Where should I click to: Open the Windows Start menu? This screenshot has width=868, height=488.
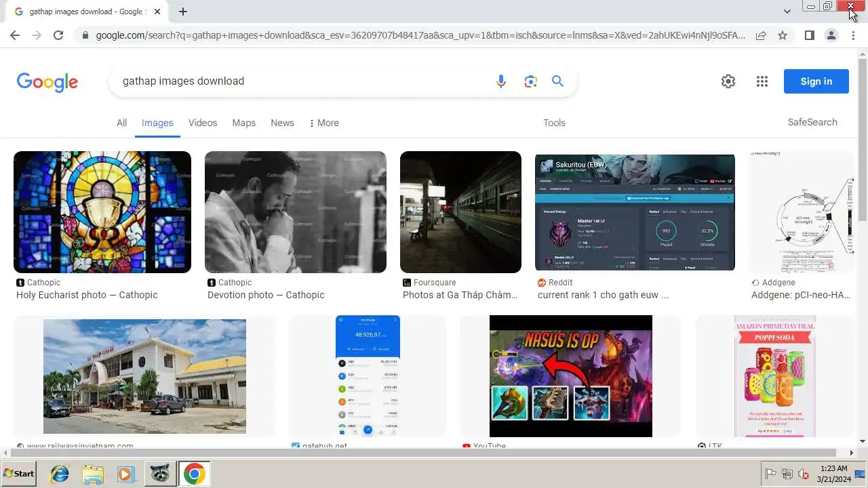point(19,474)
